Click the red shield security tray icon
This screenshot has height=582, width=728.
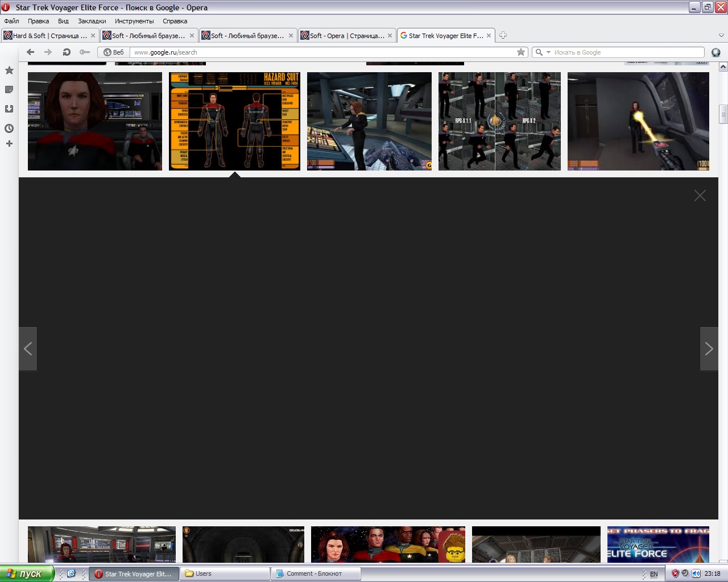675,573
